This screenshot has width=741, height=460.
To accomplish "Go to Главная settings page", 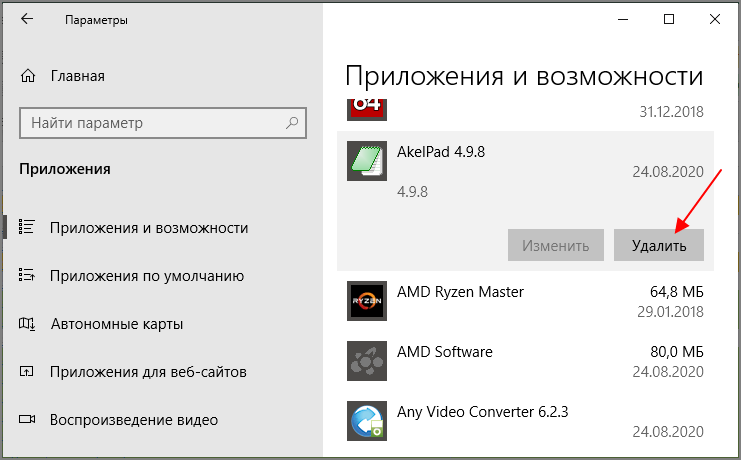I will [x=78, y=76].
